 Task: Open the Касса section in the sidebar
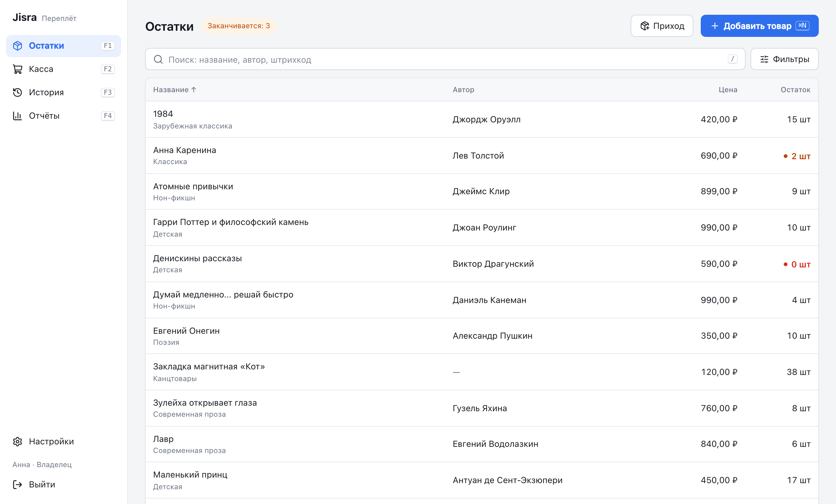(x=63, y=69)
